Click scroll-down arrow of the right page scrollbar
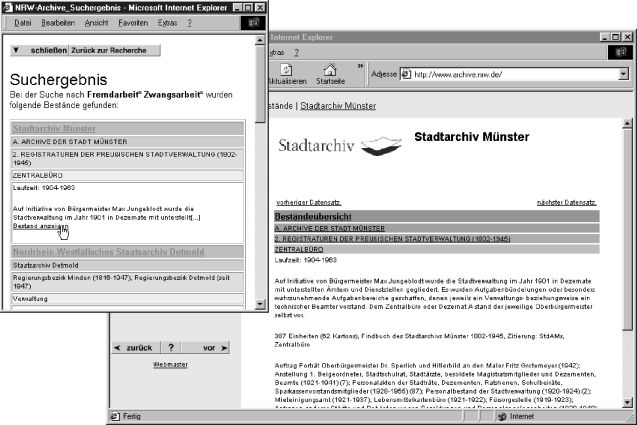The height and width of the screenshot is (425, 637). [628, 400]
